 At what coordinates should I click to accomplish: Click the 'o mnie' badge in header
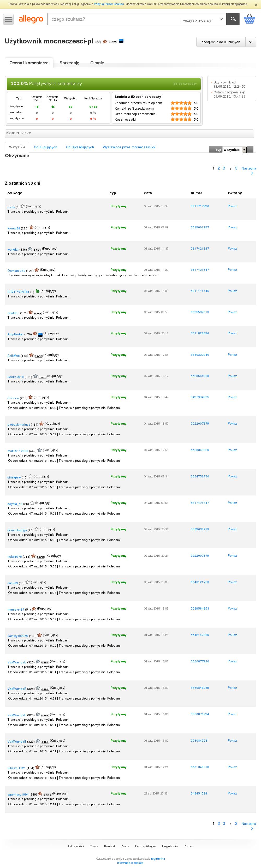point(113,41)
